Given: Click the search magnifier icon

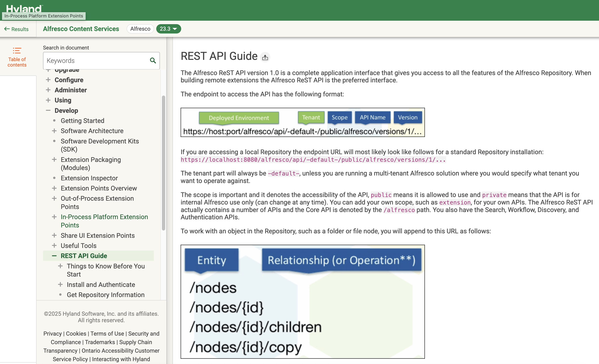Looking at the screenshot, I should (153, 60).
